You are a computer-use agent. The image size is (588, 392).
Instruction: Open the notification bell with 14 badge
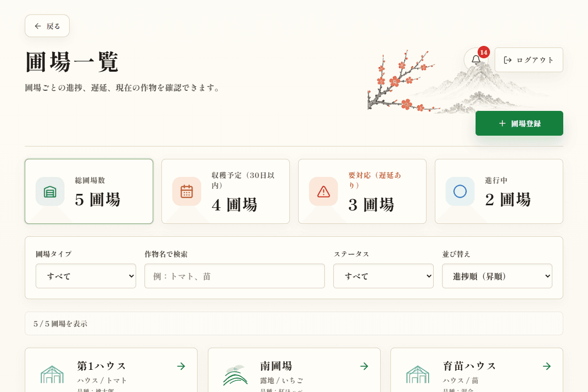tap(476, 60)
